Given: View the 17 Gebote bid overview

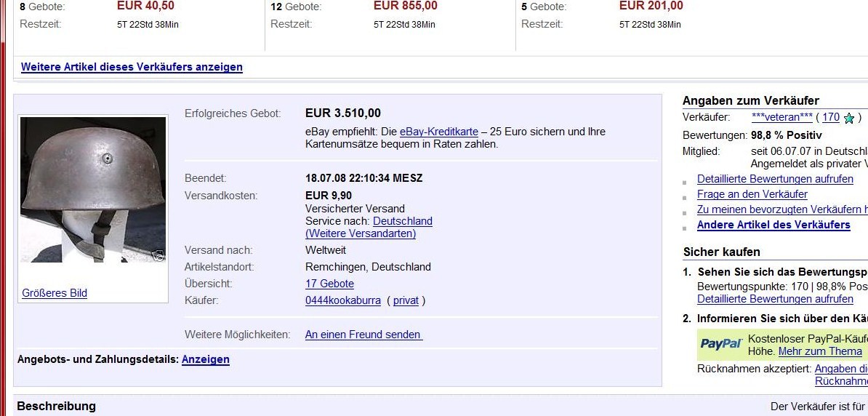Looking at the screenshot, I should tap(329, 284).
